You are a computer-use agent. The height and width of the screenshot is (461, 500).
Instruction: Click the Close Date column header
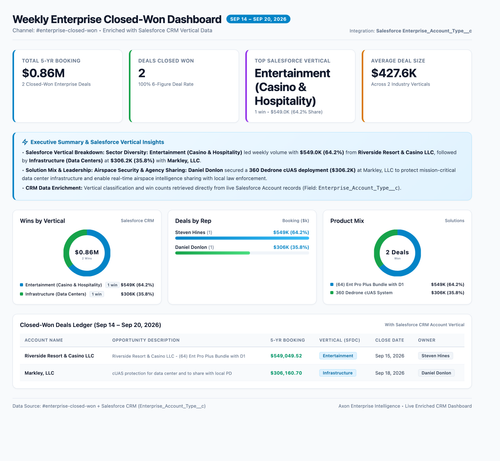click(389, 340)
